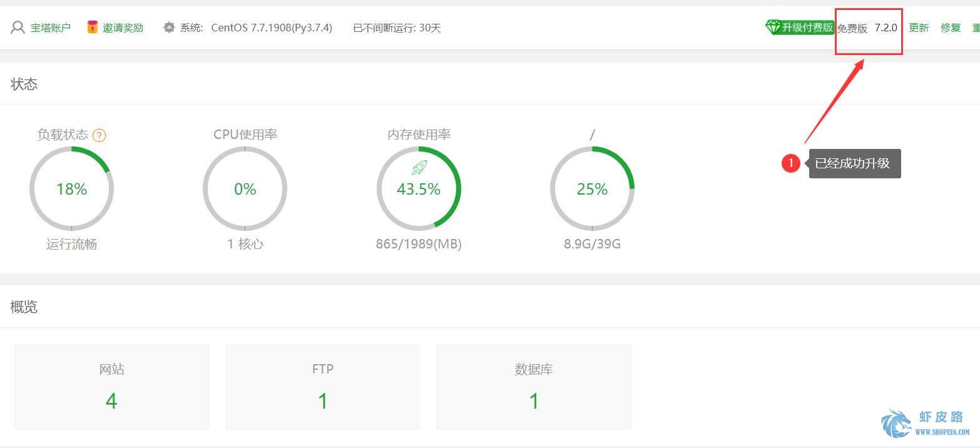This screenshot has width=980, height=448.
Task: Open the FTP overview card
Action: (x=323, y=387)
